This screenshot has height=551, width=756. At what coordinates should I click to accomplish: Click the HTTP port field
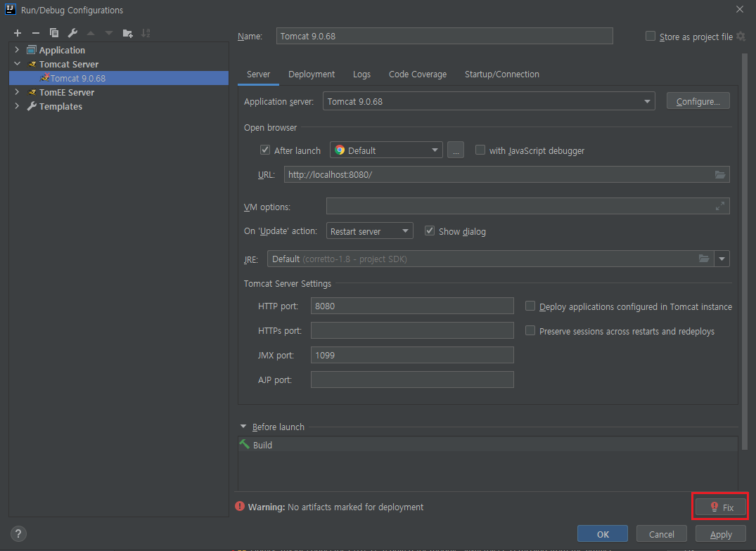point(412,306)
